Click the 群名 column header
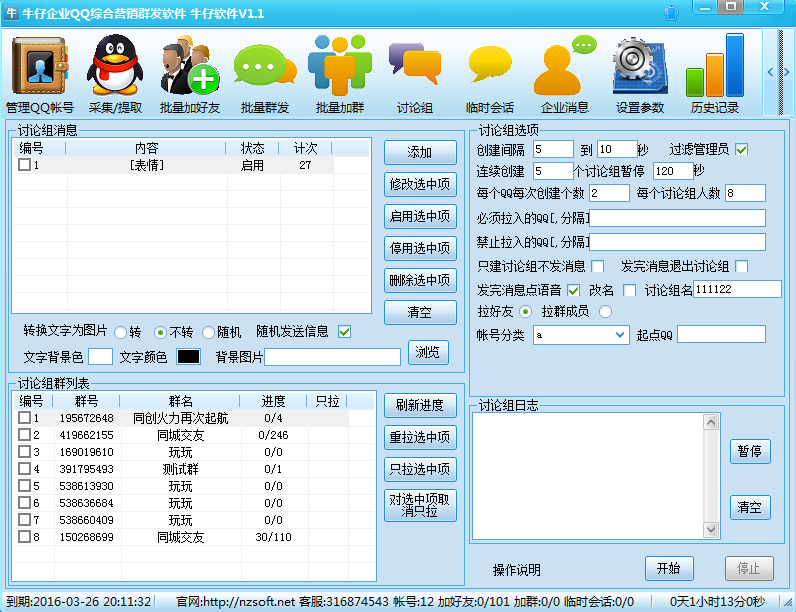Screen dimensions: 796x612 click(x=180, y=401)
